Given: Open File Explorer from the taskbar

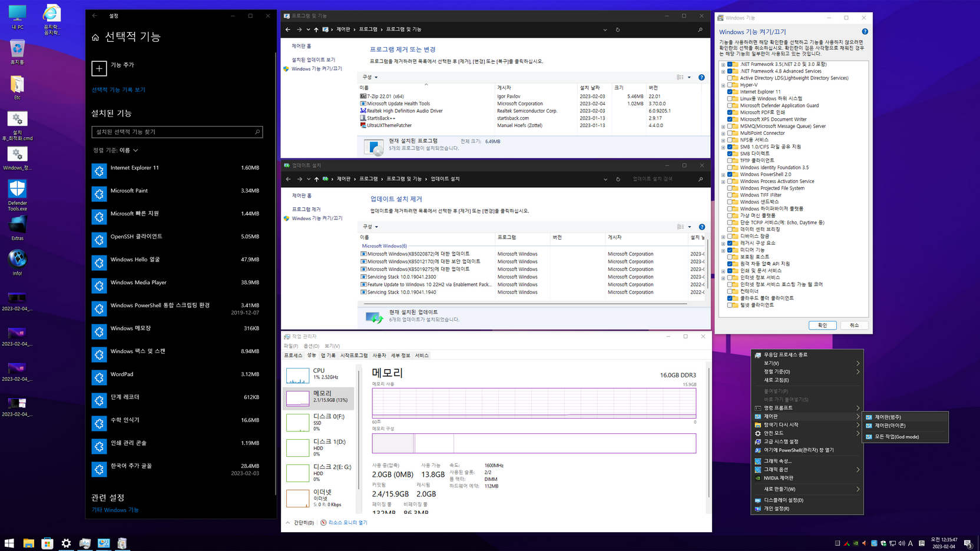Looking at the screenshot, I should coord(28,543).
